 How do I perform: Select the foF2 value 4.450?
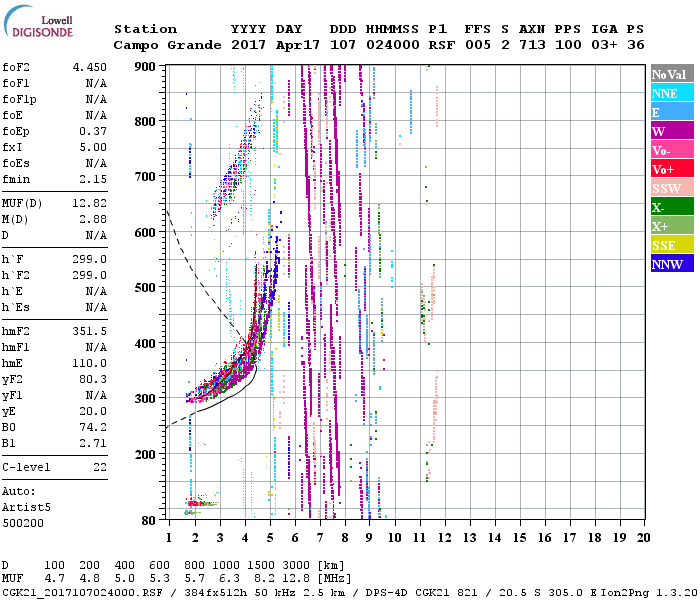89,67
